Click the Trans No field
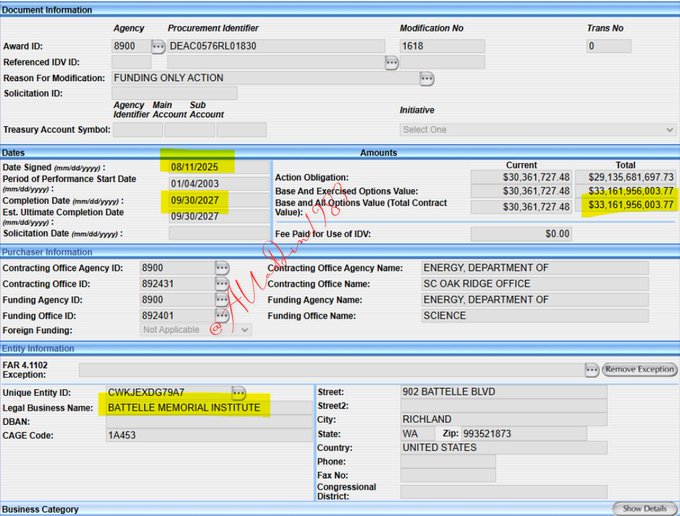 609,46
